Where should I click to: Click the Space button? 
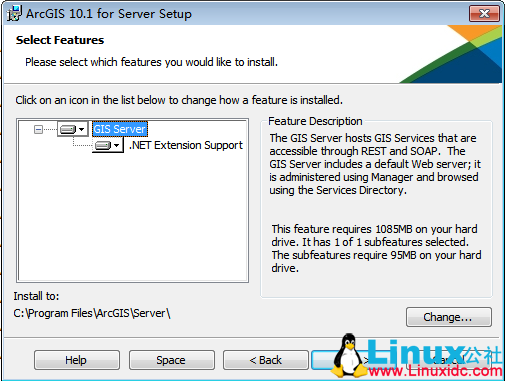(x=172, y=360)
